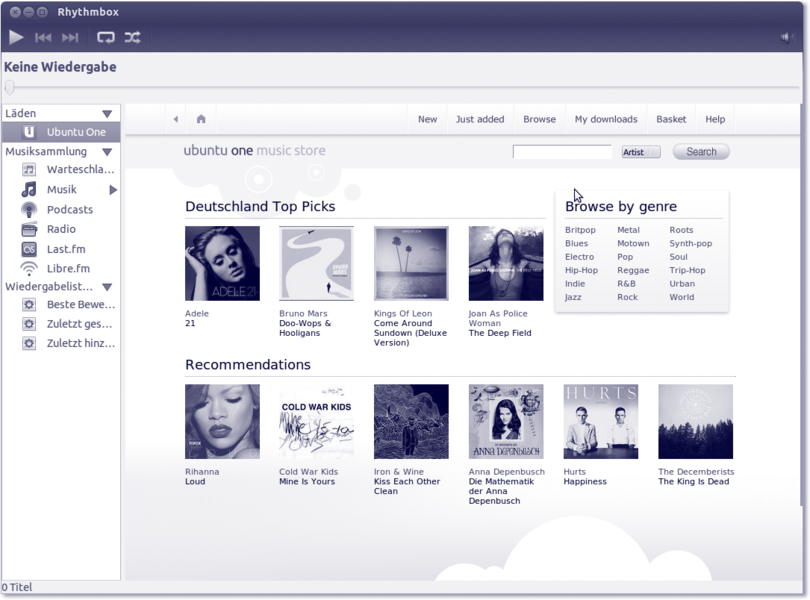
Task: Go to the previous track
Action: pyautogui.click(x=43, y=38)
